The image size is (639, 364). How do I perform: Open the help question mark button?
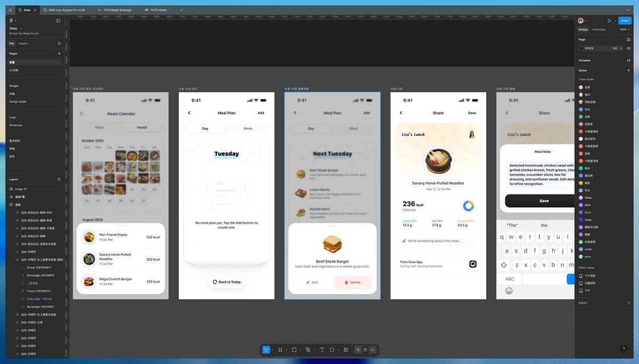coord(624,349)
